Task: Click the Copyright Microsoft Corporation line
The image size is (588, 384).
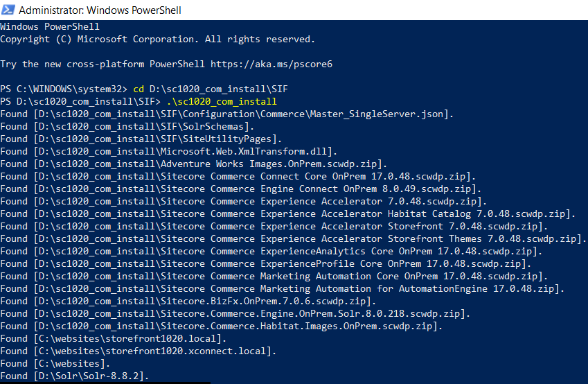Action: tap(157, 39)
